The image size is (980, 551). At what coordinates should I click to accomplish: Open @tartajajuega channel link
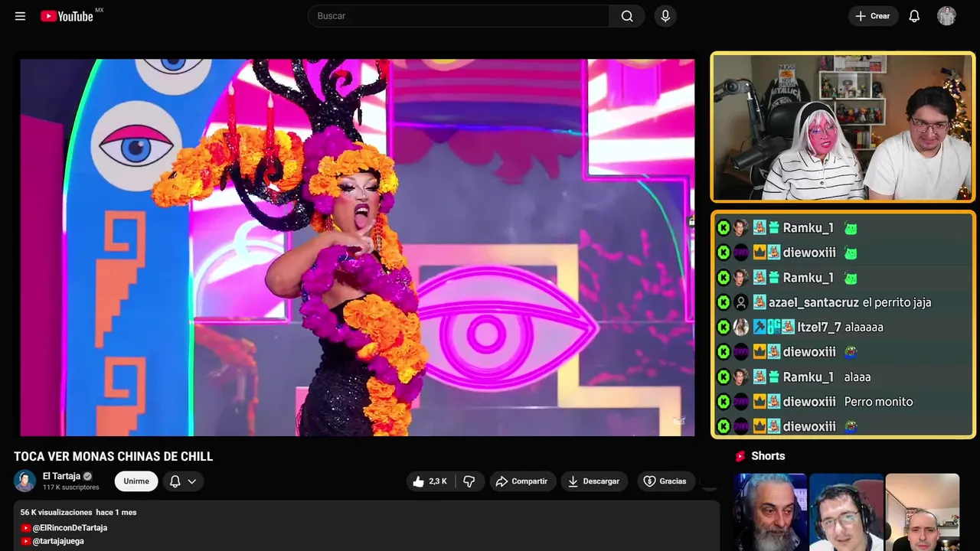[58, 541]
